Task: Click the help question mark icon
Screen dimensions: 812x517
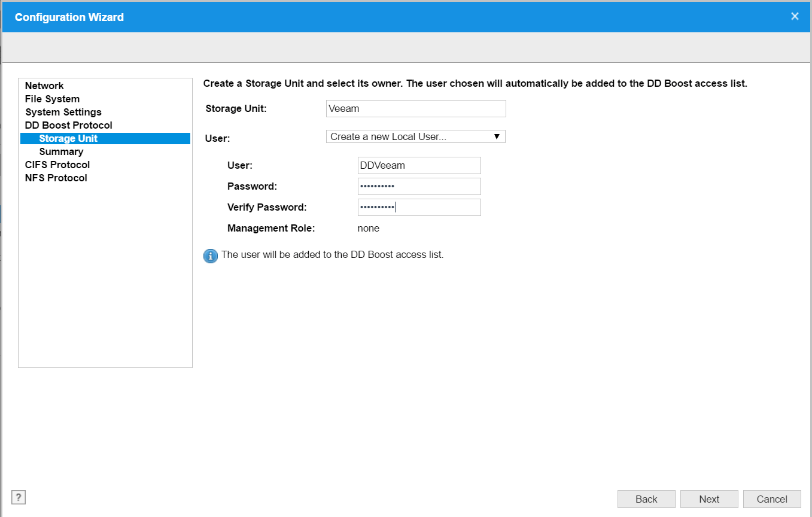Action: (x=19, y=497)
